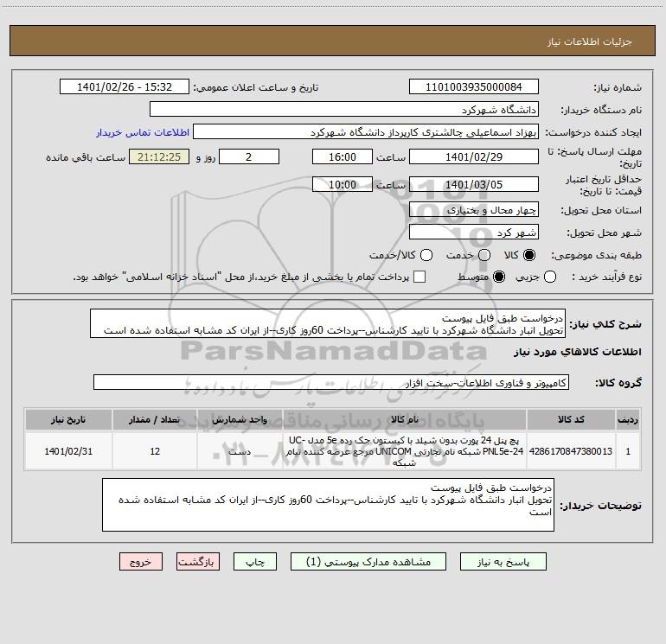
Task: Click the تعداد / مقدار column header
Action: [x=155, y=419]
